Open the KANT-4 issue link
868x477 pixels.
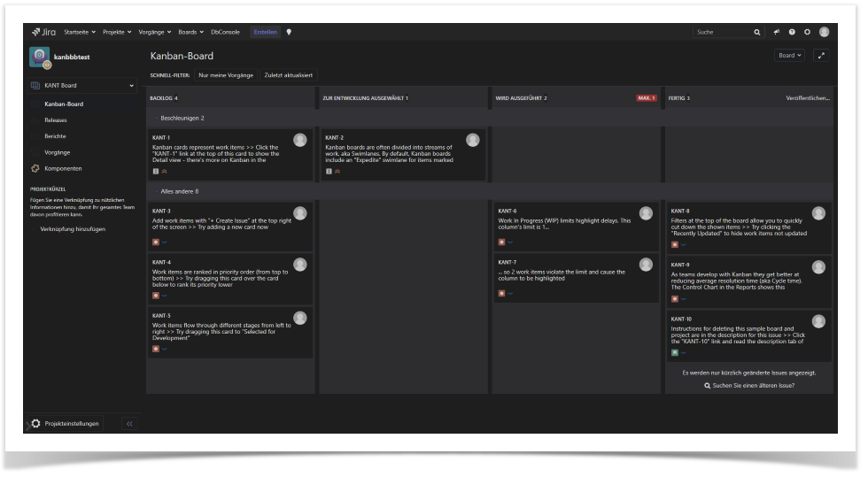coord(161,262)
